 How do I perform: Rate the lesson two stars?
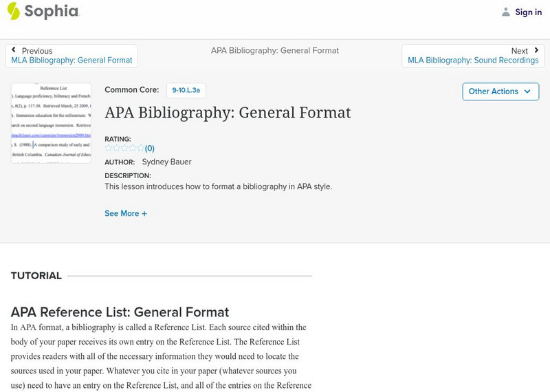click(x=116, y=148)
